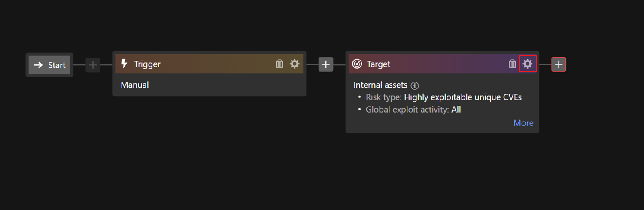
Task: Show info for Internal assets
Action: point(415,85)
